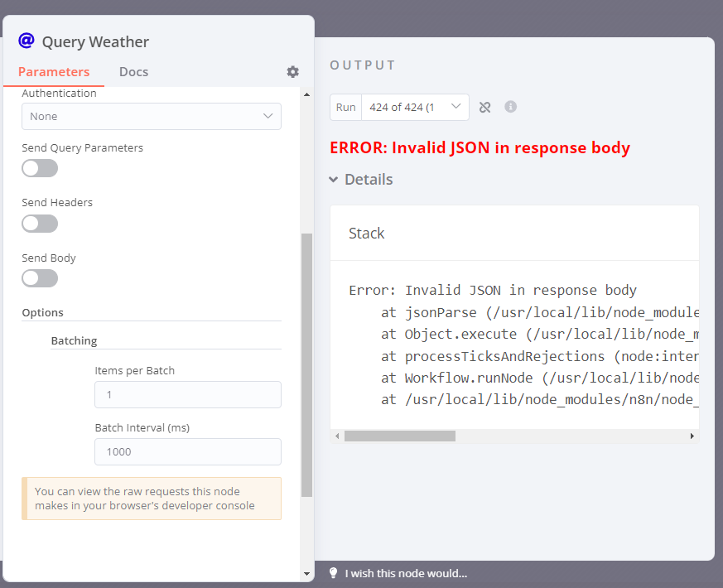Click parameters panel scroll up arrow
The image size is (723, 588).
tap(306, 94)
